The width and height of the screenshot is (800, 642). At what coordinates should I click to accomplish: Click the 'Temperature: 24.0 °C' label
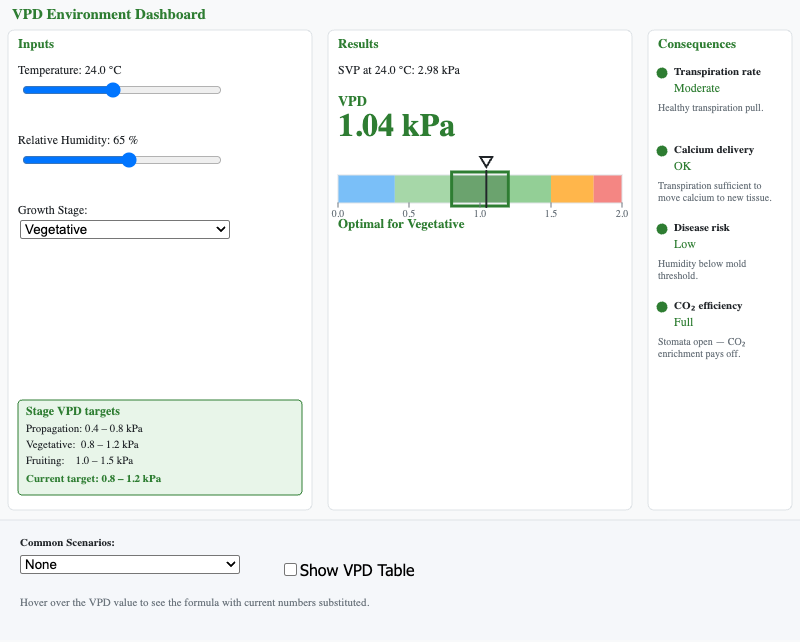tap(69, 70)
